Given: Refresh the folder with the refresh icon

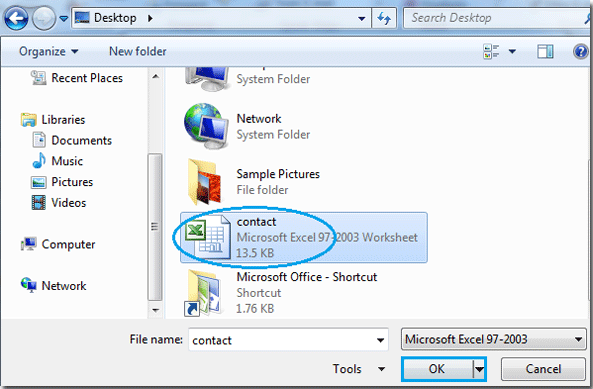Looking at the screenshot, I should click(x=384, y=18).
